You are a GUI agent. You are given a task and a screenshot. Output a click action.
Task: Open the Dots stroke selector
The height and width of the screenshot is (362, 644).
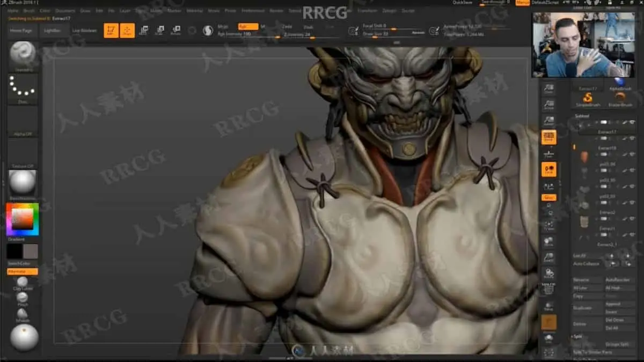[23, 88]
